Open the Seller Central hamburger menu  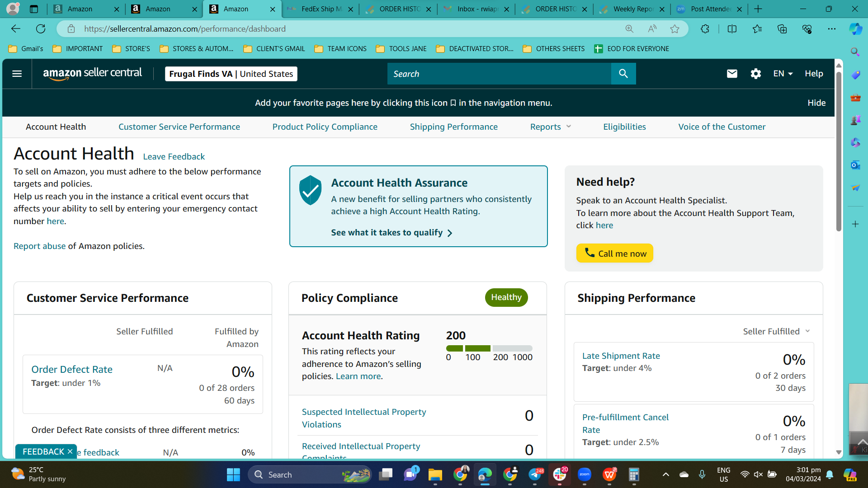(x=17, y=74)
